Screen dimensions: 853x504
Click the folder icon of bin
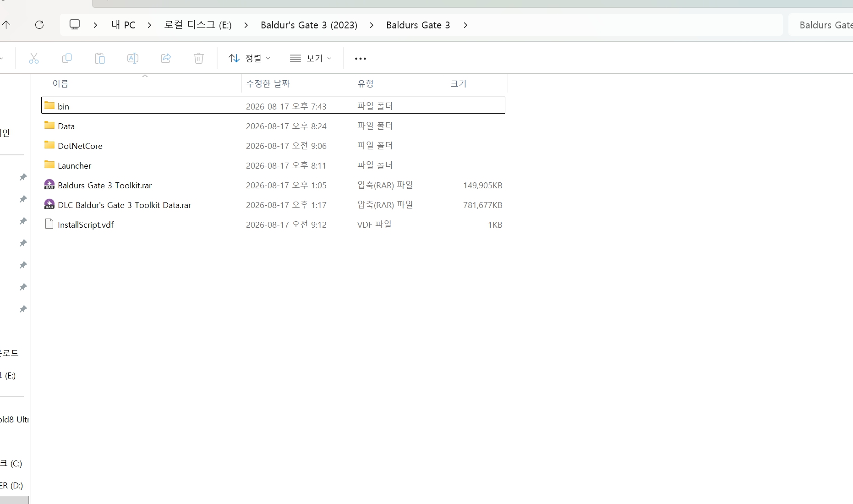49,105
